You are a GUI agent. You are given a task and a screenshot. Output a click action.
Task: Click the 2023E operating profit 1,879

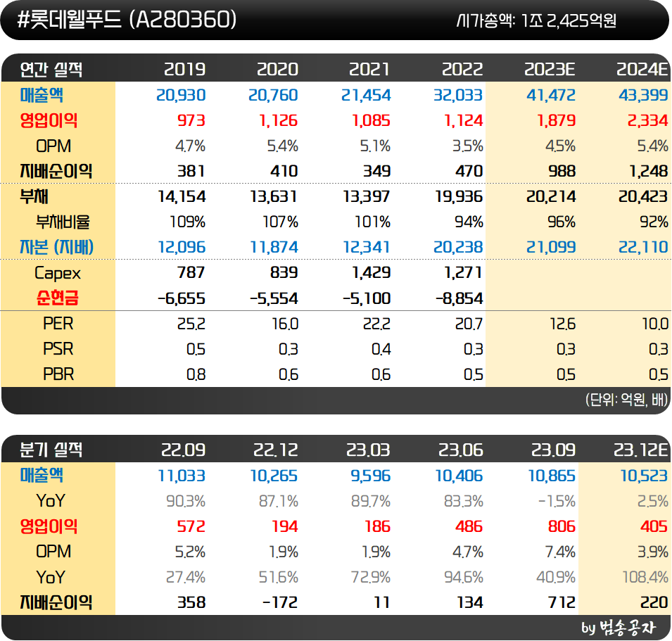coord(557,120)
